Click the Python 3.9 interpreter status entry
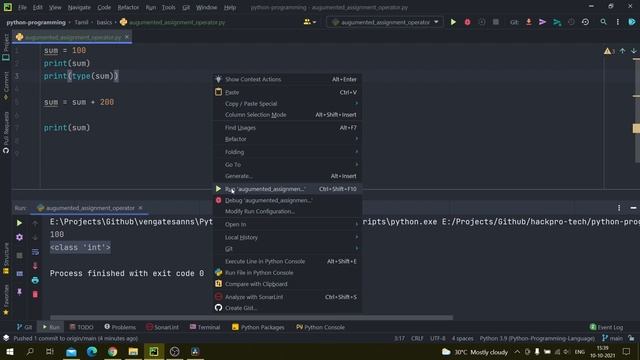Viewport: 640px width, 360px height. (x=537, y=338)
